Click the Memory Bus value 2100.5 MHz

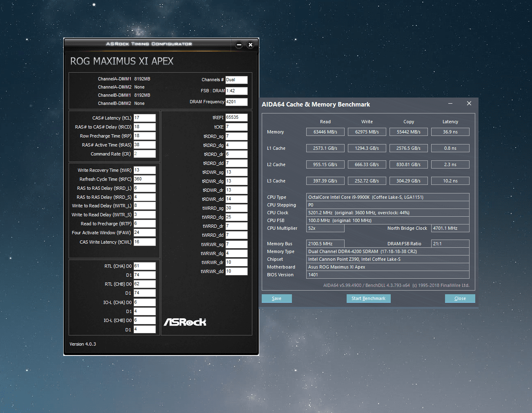(325, 244)
